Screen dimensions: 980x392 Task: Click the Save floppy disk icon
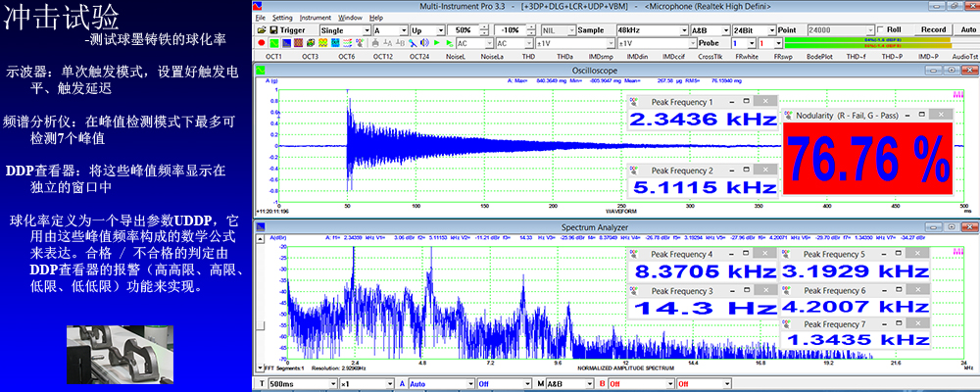click(x=273, y=30)
